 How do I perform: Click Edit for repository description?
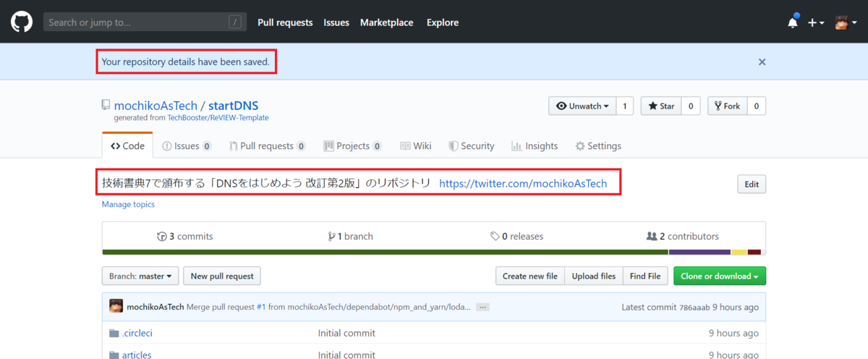[752, 184]
